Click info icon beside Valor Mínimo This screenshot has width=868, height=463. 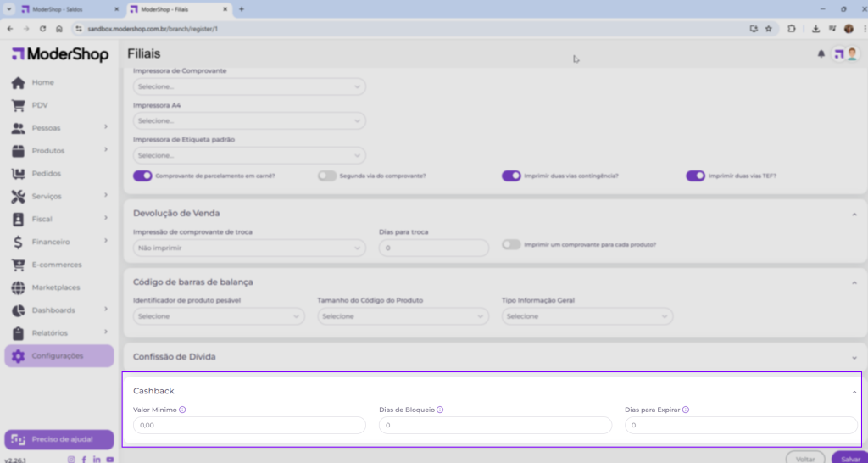(182, 410)
